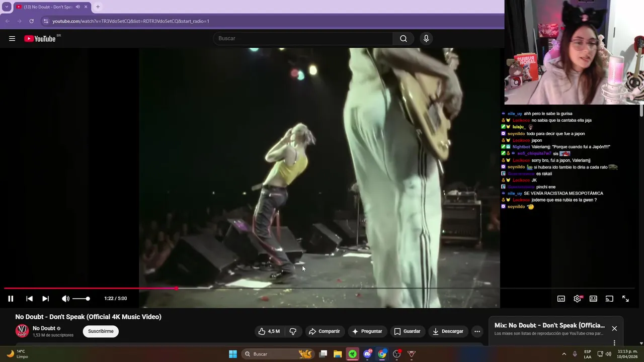The image size is (644, 362).
Task: Skip to previous video
Action: (x=29, y=299)
